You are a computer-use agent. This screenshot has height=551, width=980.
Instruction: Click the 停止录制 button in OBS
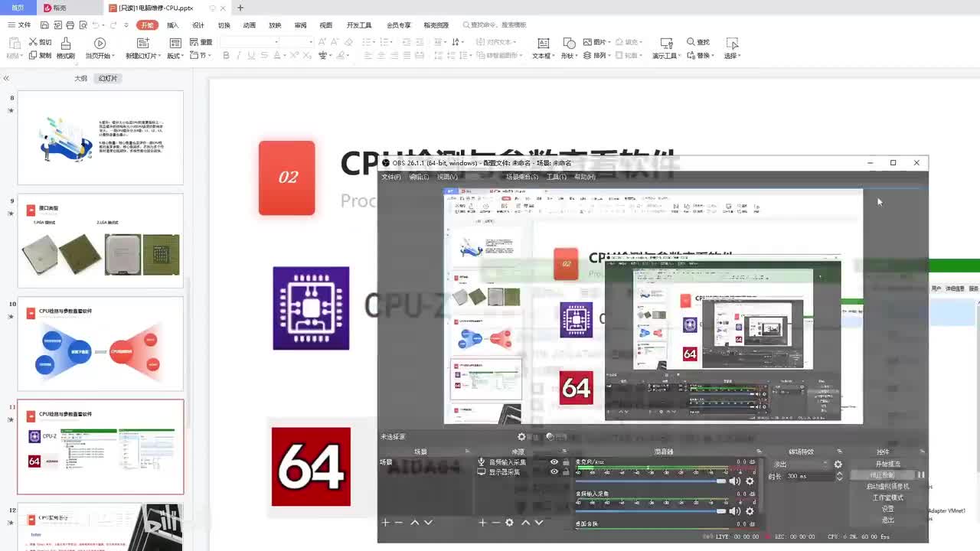[883, 475]
